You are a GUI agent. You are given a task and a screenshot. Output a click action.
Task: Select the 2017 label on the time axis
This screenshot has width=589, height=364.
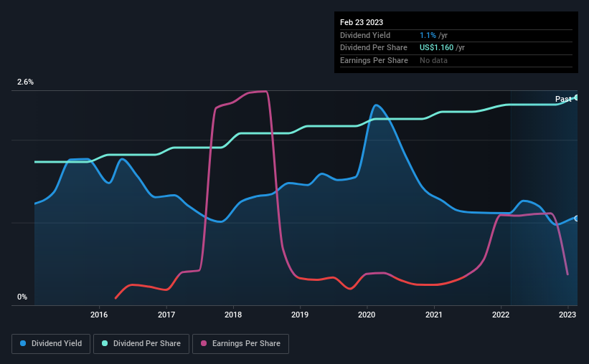tap(166, 315)
